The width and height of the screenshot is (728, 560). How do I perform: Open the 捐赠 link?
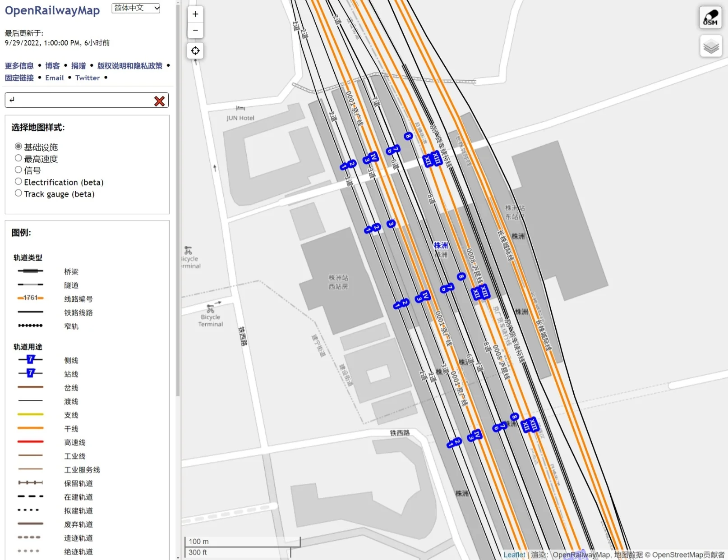pos(78,66)
